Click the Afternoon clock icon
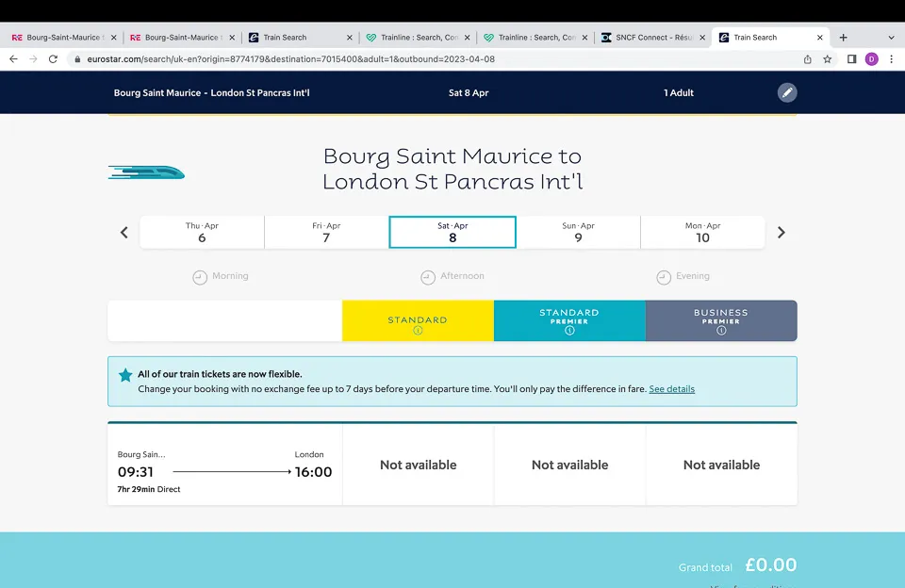This screenshot has width=905, height=588. [428, 278]
